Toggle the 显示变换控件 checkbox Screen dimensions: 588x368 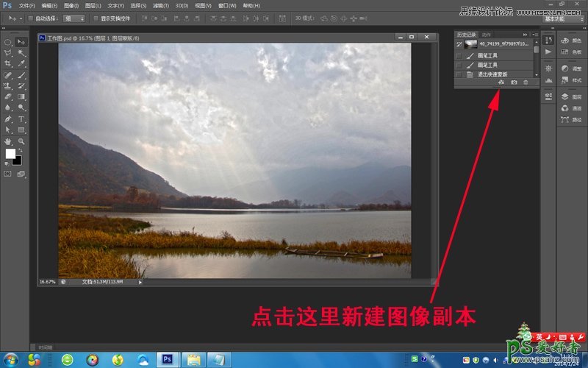96,18
